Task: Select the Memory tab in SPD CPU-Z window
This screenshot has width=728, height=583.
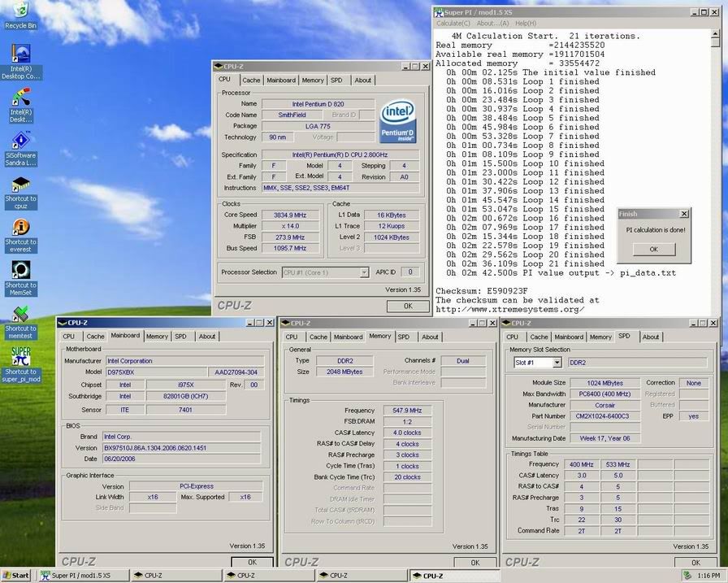Action: [x=600, y=337]
